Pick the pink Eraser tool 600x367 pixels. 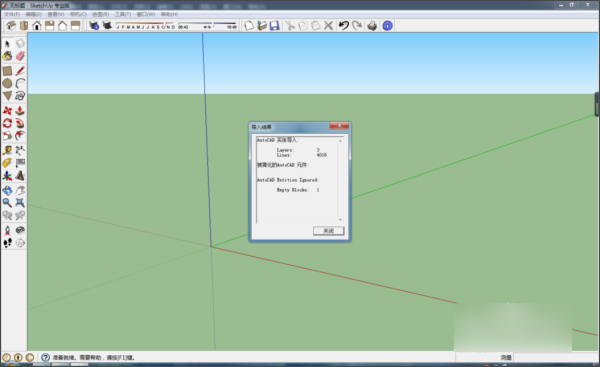pos(20,56)
